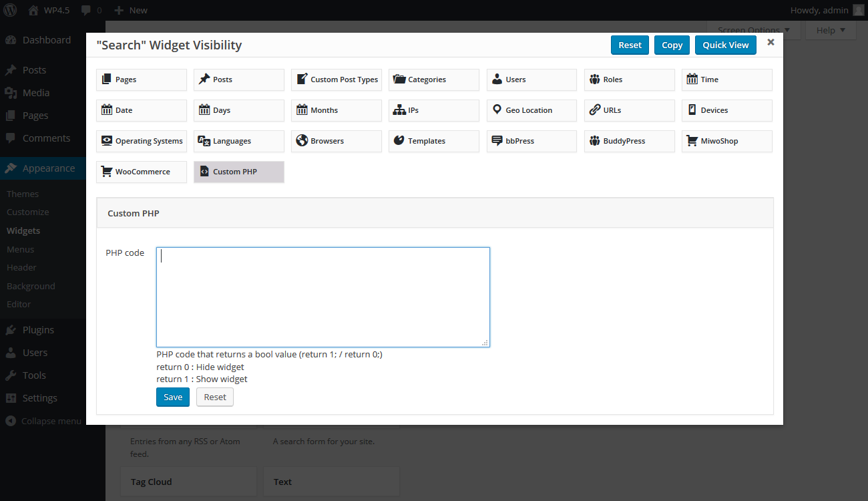The height and width of the screenshot is (501, 868).
Task: Open the Roles visibility option
Action: point(629,79)
